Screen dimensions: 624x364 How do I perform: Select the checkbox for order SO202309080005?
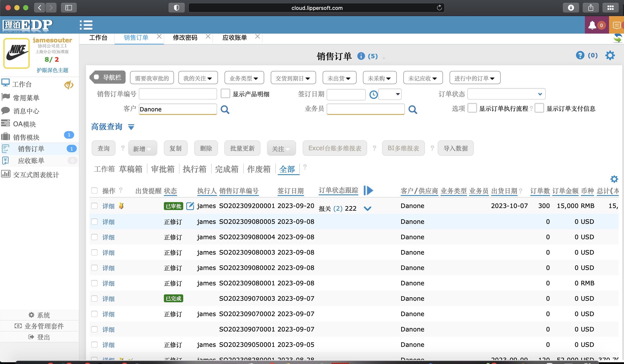pos(94,222)
